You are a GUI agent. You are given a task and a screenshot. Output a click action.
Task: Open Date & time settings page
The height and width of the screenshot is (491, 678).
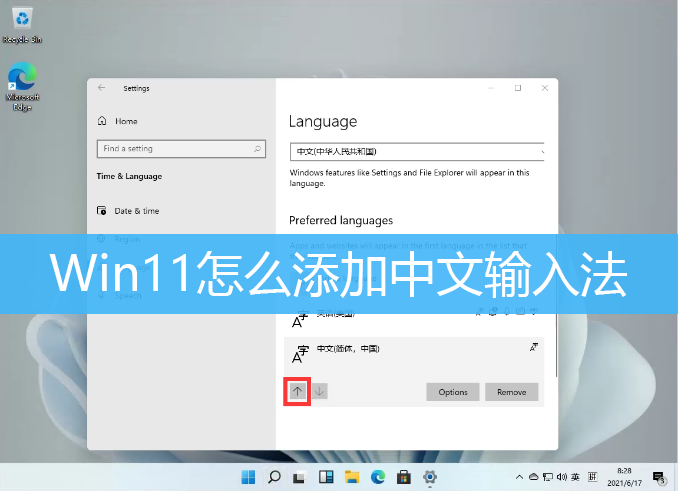click(x=136, y=211)
